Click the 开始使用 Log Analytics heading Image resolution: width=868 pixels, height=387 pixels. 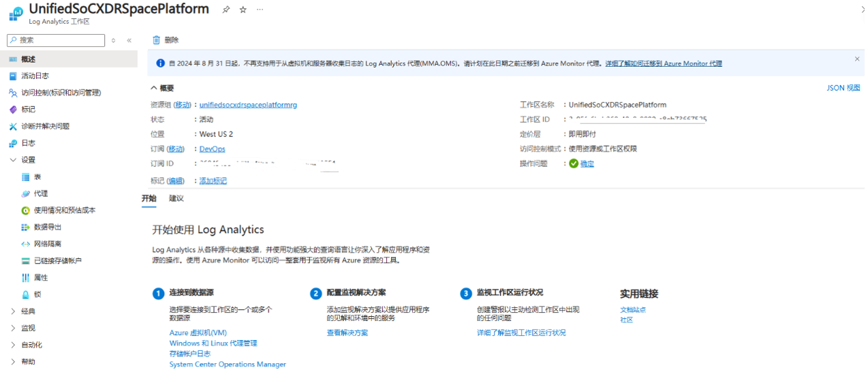pyautogui.click(x=208, y=230)
